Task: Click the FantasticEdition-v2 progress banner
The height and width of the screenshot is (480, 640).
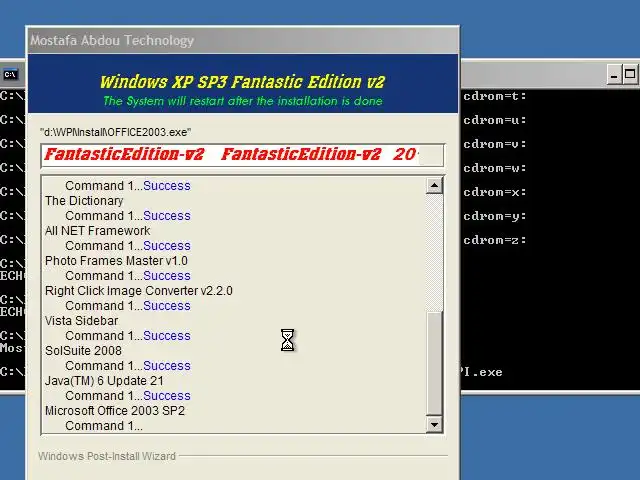Action: tap(242, 155)
